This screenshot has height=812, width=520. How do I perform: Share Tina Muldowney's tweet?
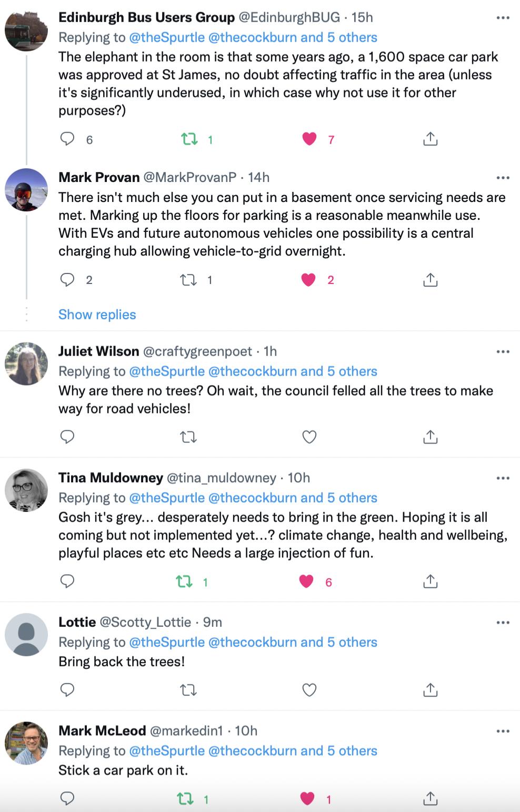[430, 581]
